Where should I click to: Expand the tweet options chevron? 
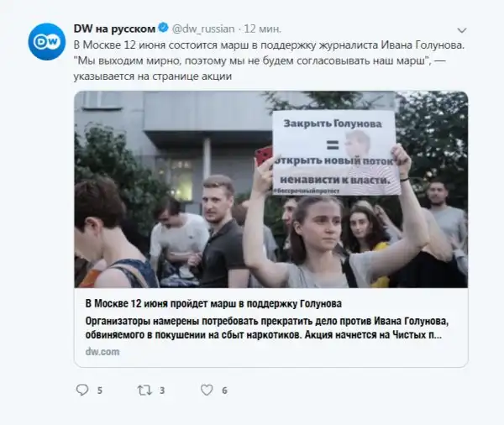461,30
